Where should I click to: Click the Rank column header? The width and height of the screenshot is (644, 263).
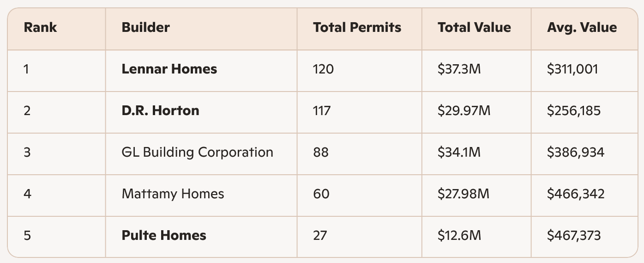click(x=40, y=28)
